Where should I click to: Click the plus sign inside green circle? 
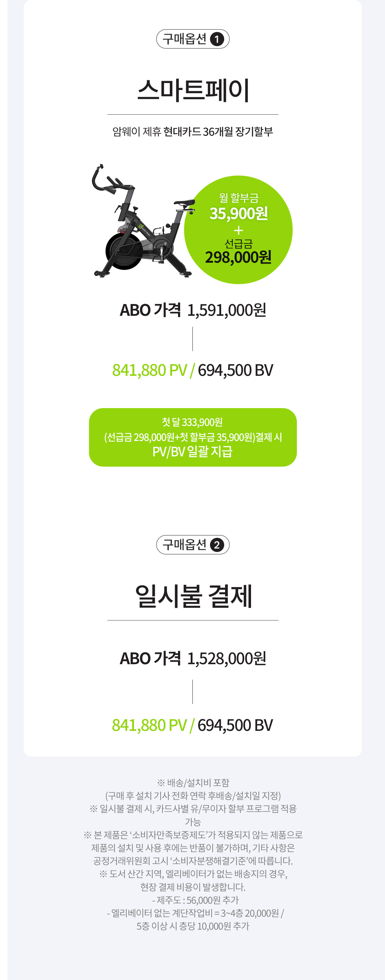(x=239, y=230)
